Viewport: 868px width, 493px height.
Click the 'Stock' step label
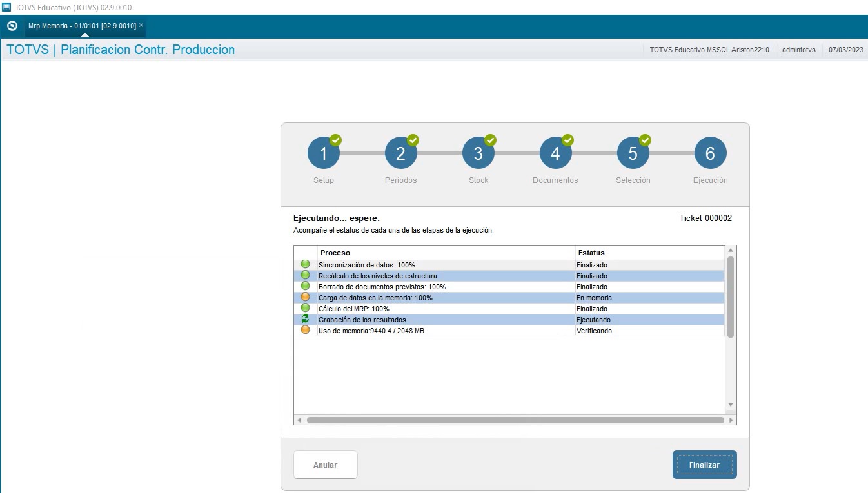[478, 180]
